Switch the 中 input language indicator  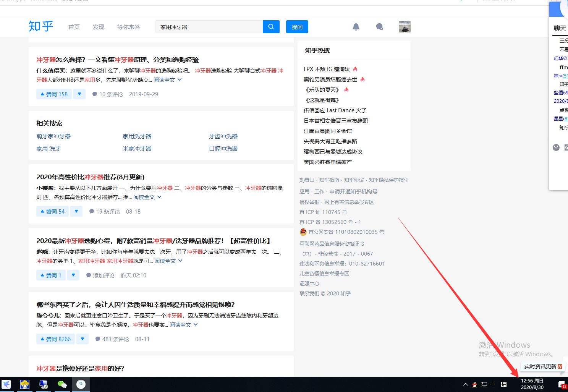(x=493, y=384)
